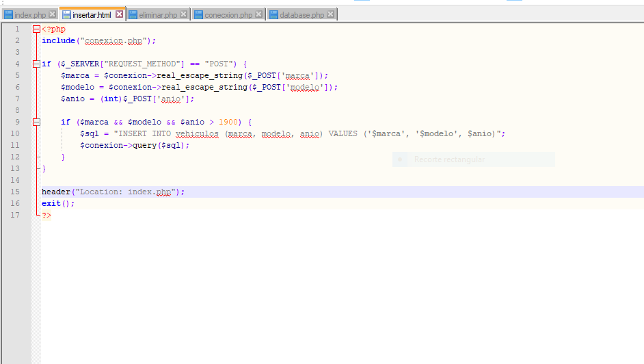
Task: Close the index.php tab
Action: click(x=53, y=14)
